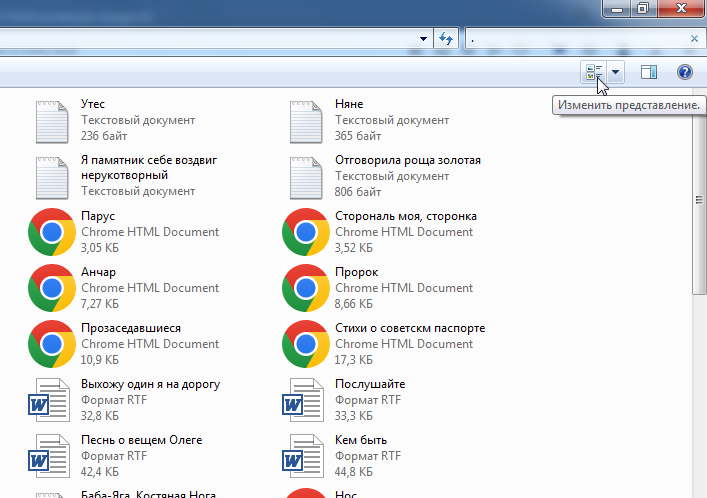Viewport: 707px width, 498px height.
Task: Minimize the Explorer window
Action: 617,9
